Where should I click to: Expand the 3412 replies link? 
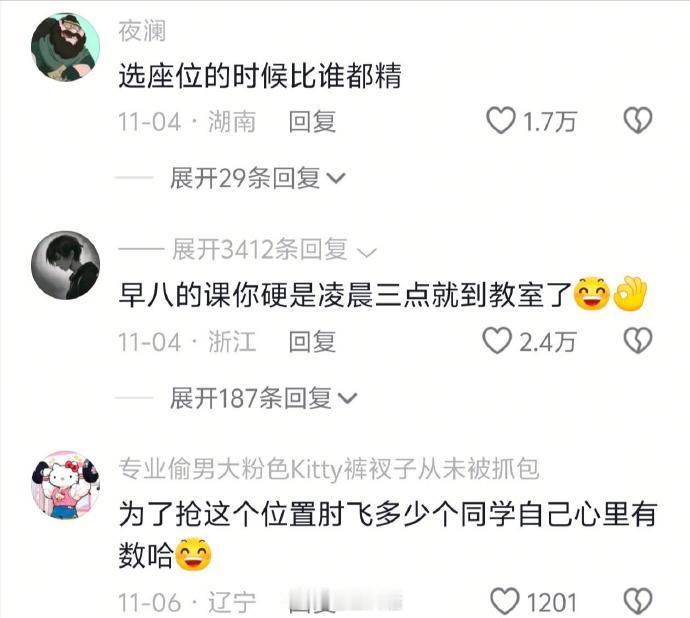[x=274, y=250]
